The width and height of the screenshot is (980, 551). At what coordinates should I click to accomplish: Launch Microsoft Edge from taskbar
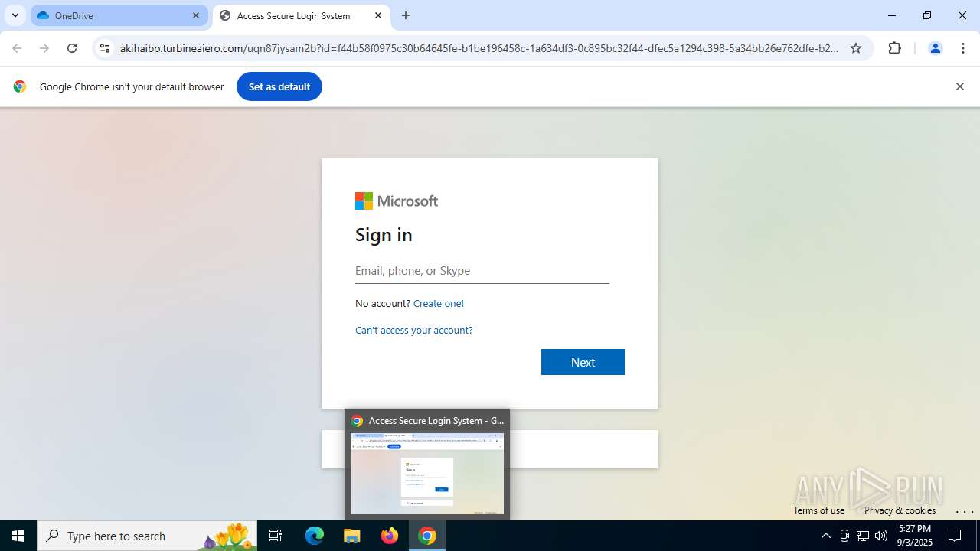coord(315,536)
